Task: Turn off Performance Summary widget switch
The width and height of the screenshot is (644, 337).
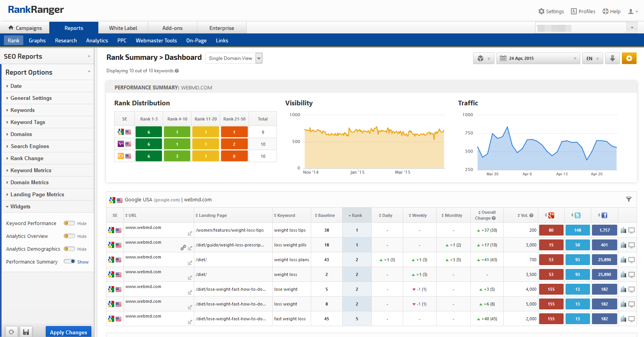Action: point(70,262)
